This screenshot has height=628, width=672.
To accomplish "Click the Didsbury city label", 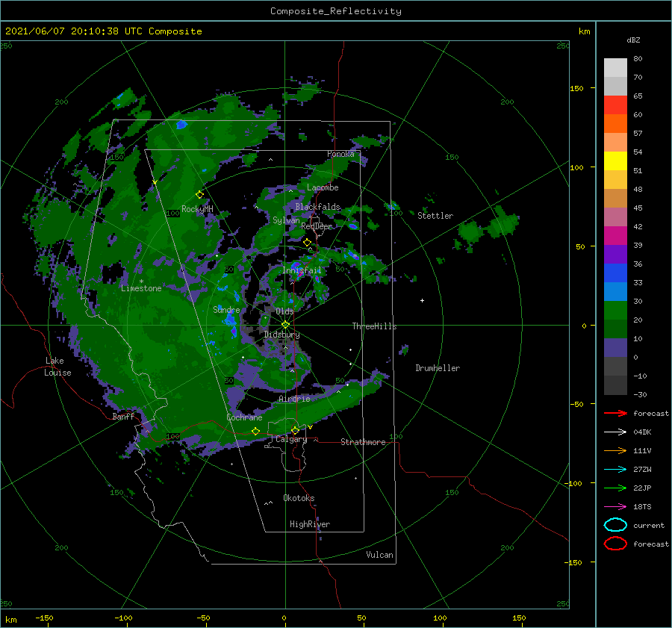I will point(281,335).
